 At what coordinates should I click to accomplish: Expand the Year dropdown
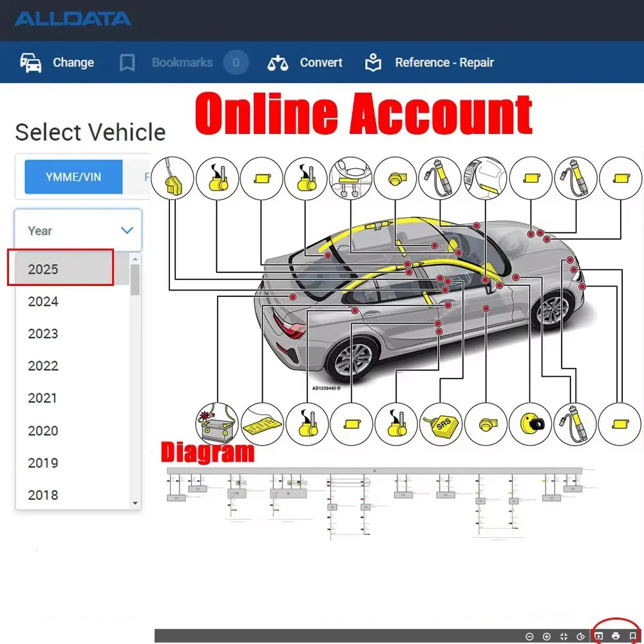[x=78, y=230]
